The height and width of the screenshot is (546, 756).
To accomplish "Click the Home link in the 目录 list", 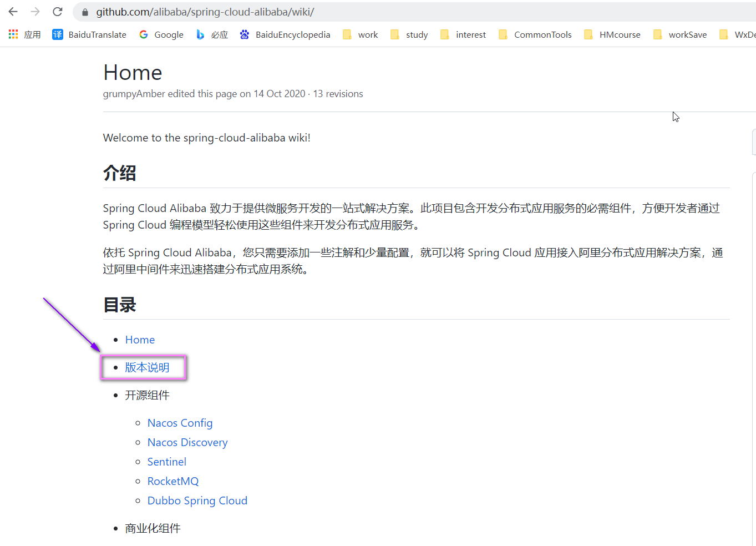I will [140, 340].
